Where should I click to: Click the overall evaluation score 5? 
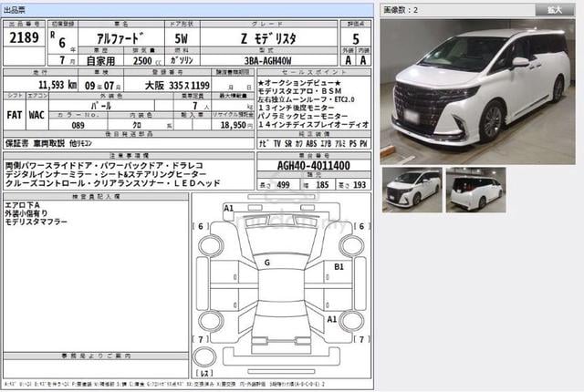point(356,38)
